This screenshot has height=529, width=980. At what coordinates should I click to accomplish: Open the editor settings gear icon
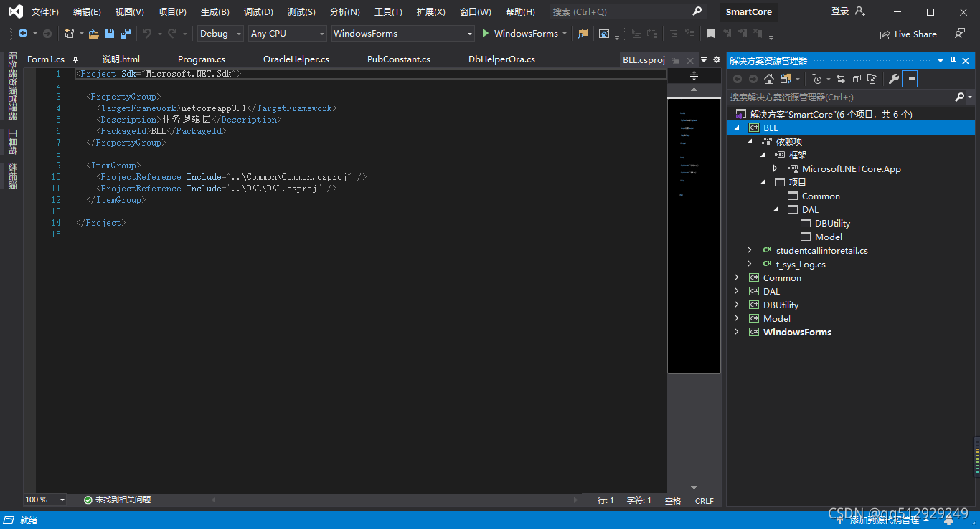[x=716, y=59]
